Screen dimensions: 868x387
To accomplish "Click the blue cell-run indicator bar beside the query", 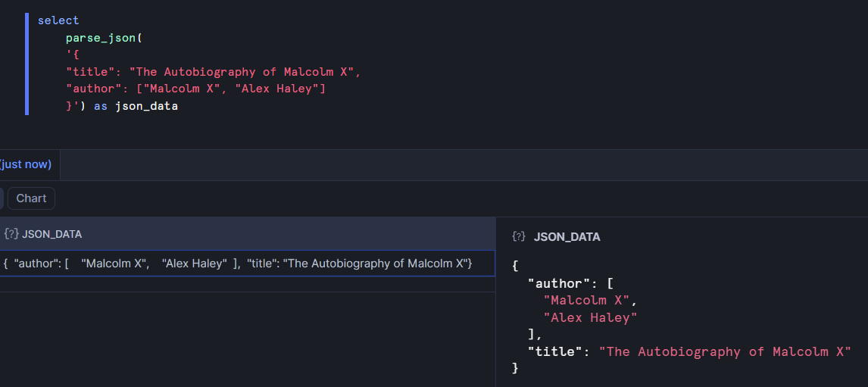I will point(27,64).
